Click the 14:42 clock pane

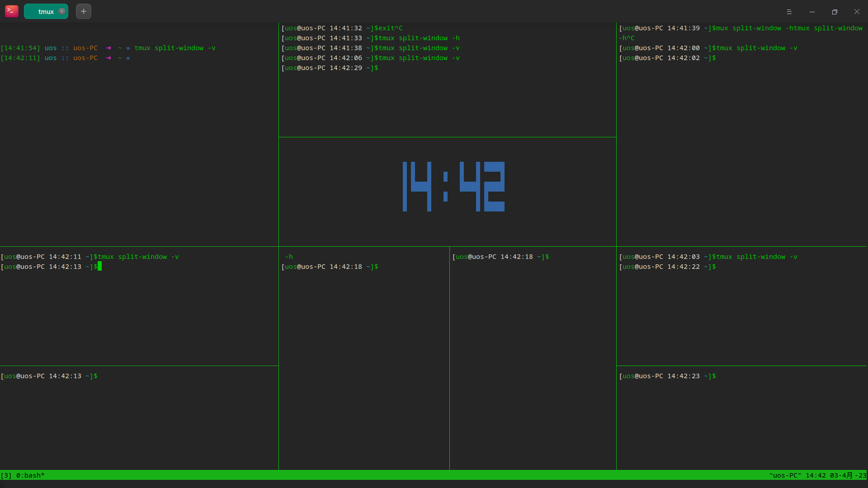(453, 187)
